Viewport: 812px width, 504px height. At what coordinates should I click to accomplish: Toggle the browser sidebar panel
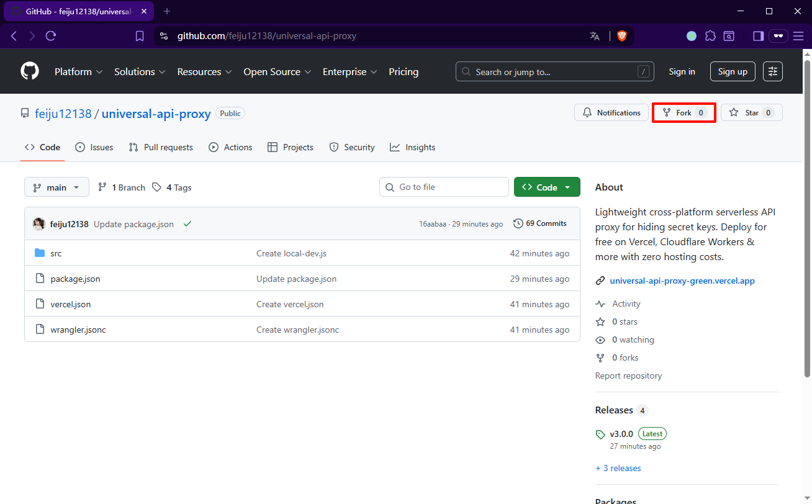[758, 36]
